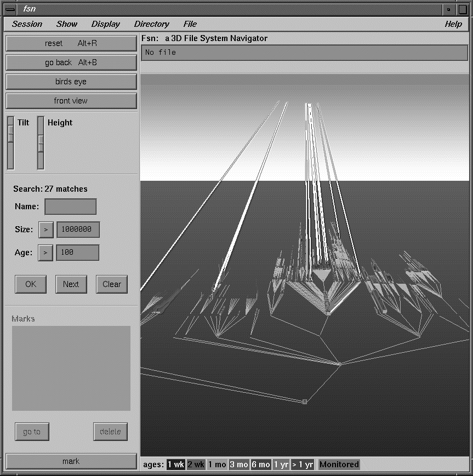Click the Search: 27 matches label
473x476 pixels.
(50, 189)
